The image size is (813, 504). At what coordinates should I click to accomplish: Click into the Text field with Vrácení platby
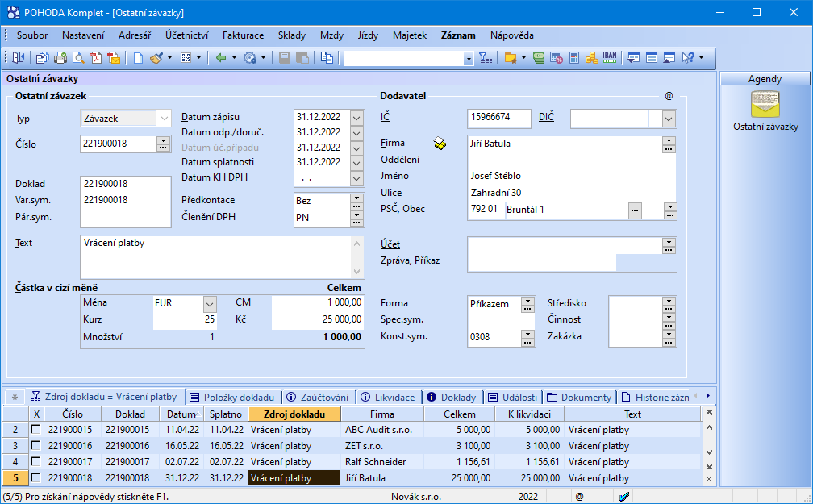pyautogui.click(x=217, y=257)
